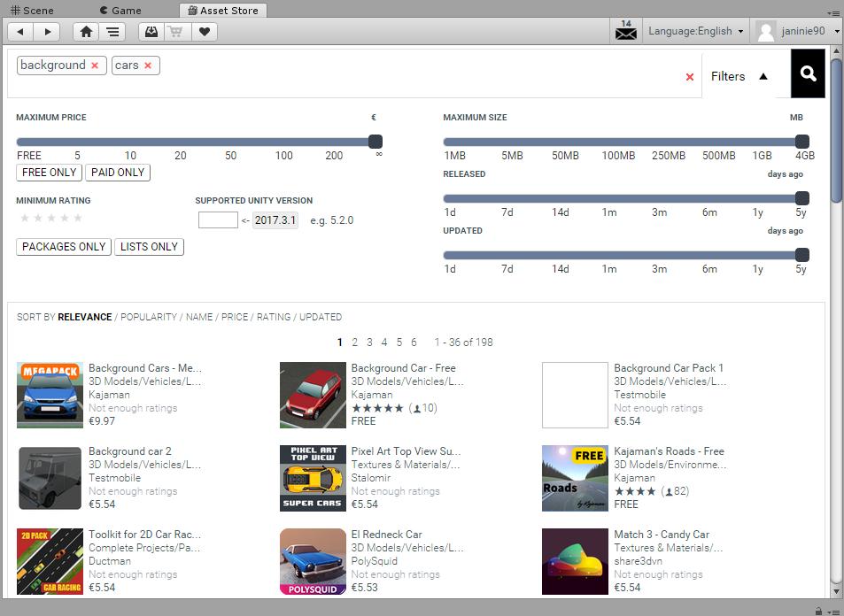844x616 pixels.
Task: Remove the cars search tag
Action: 148,65
